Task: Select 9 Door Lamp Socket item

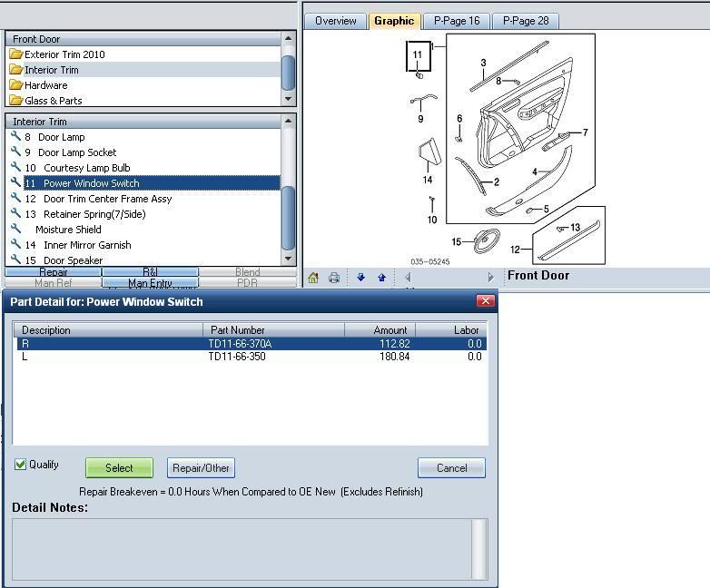Action: click(x=71, y=152)
